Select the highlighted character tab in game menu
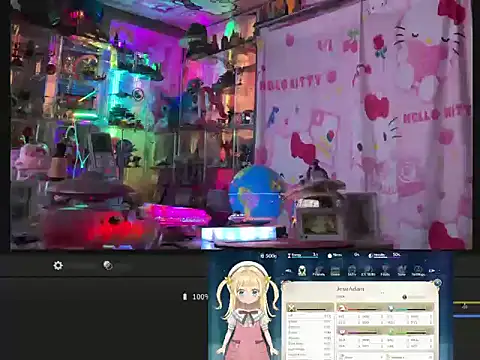480x360 pixels. [x=302, y=271]
